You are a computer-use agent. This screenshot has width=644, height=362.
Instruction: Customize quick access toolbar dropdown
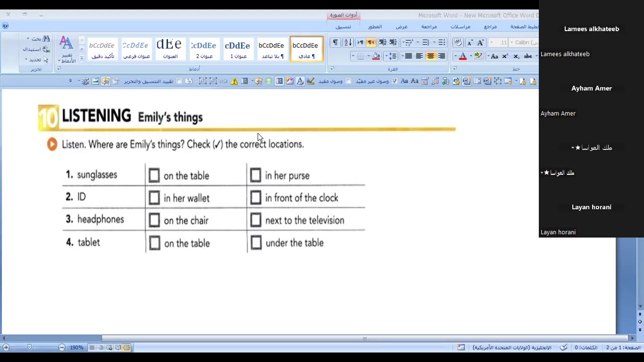(70, 81)
